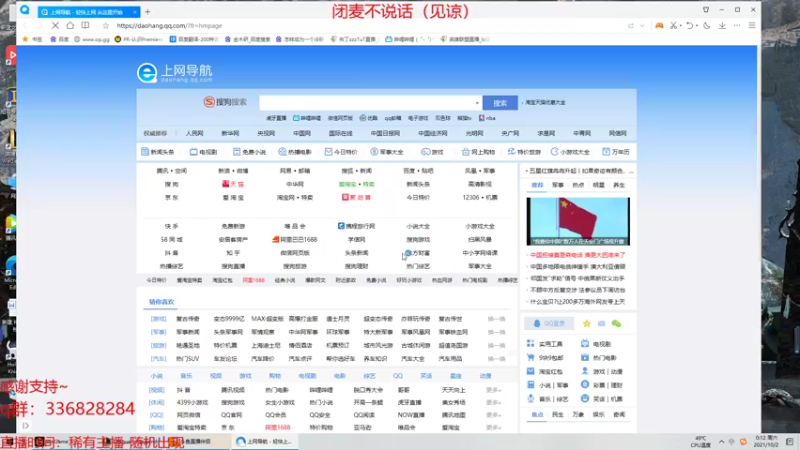The image size is (800, 450).
Task: Open 新闻头条 category icon
Action: [158, 152]
